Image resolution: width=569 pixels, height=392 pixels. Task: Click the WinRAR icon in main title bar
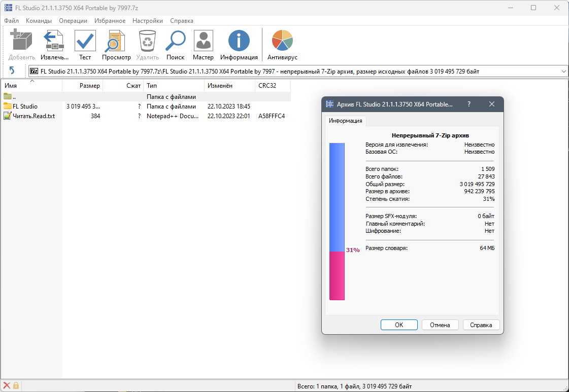tap(8, 8)
